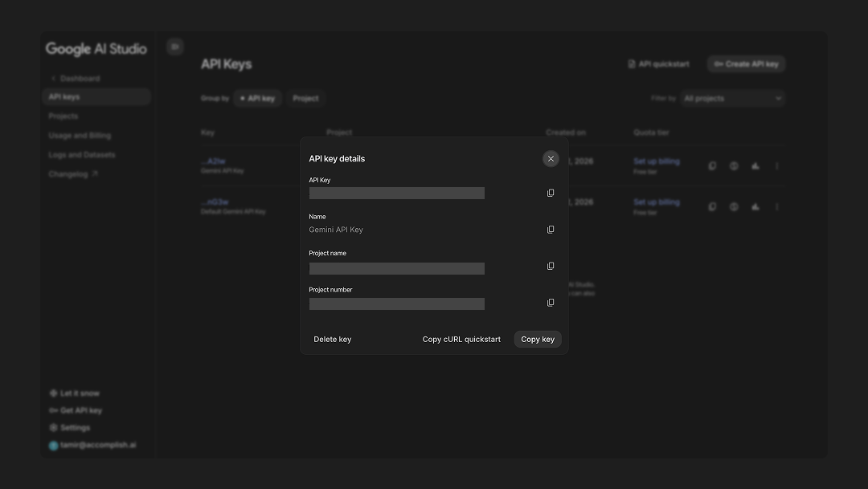The image size is (868, 489).
Task: Click the 'API key details' heading
Action: [x=337, y=159]
